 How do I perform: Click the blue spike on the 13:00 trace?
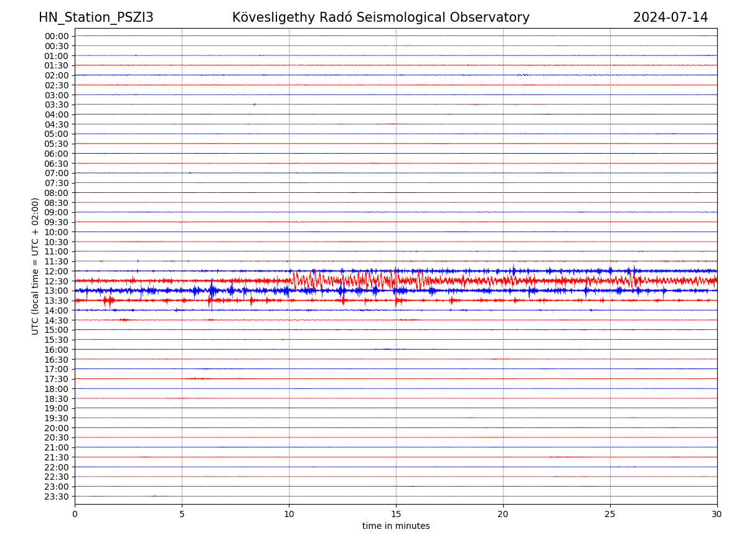coord(212,291)
